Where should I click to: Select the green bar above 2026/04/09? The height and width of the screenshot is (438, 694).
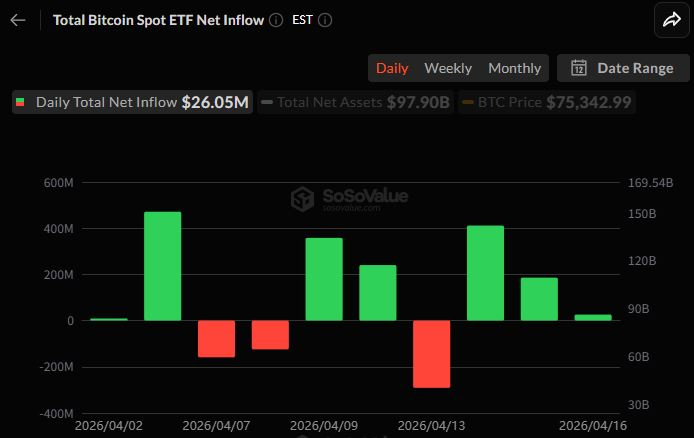pos(324,279)
